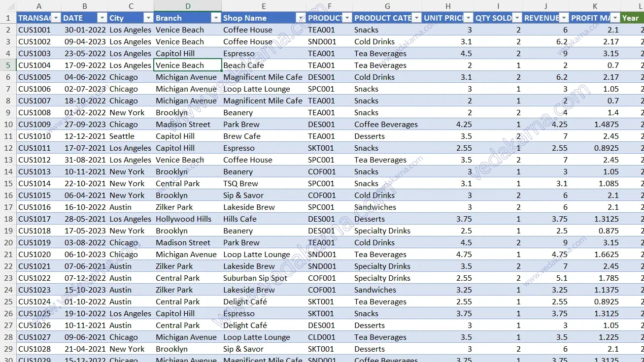Click product code CLD001 cell
This screenshot has height=362, width=644.
click(x=329, y=337)
